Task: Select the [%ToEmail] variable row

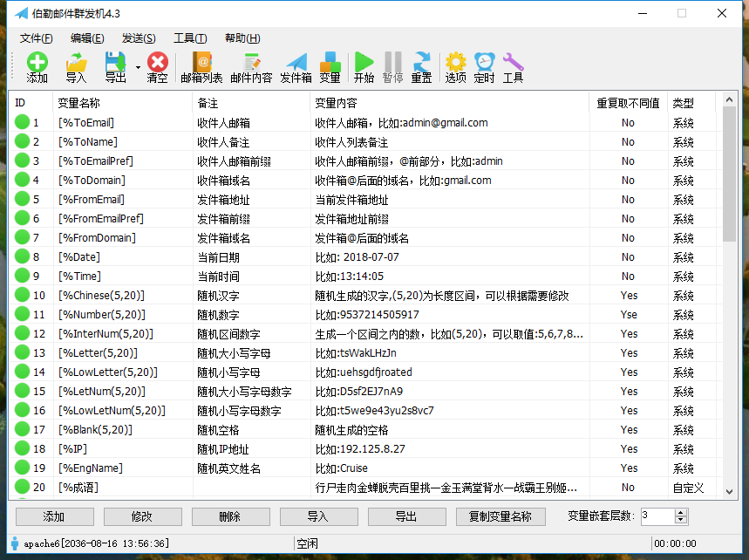Action: pyautogui.click(x=365, y=123)
